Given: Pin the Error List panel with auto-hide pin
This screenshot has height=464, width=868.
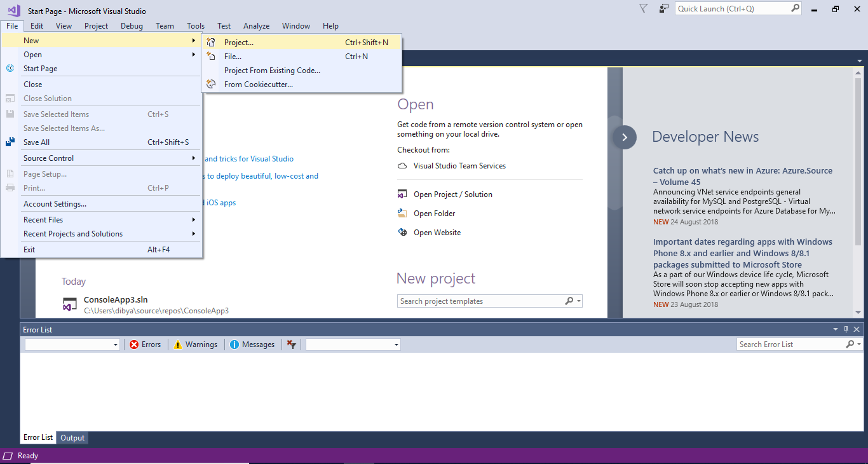Looking at the screenshot, I should pos(846,329).
